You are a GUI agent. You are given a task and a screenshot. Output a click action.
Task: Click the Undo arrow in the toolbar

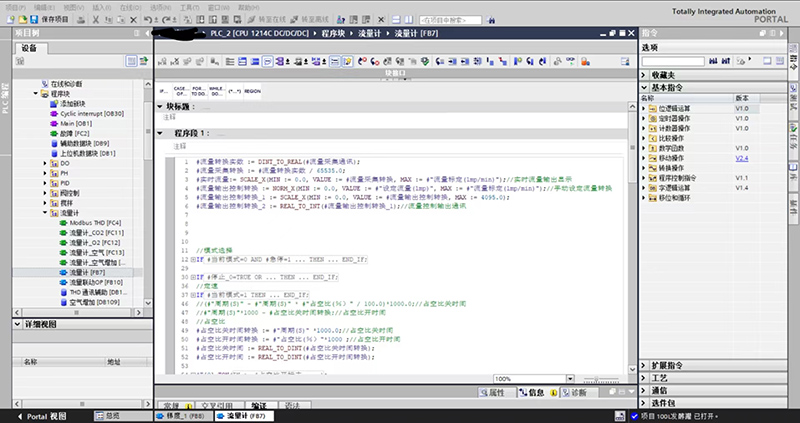point(147,19)
